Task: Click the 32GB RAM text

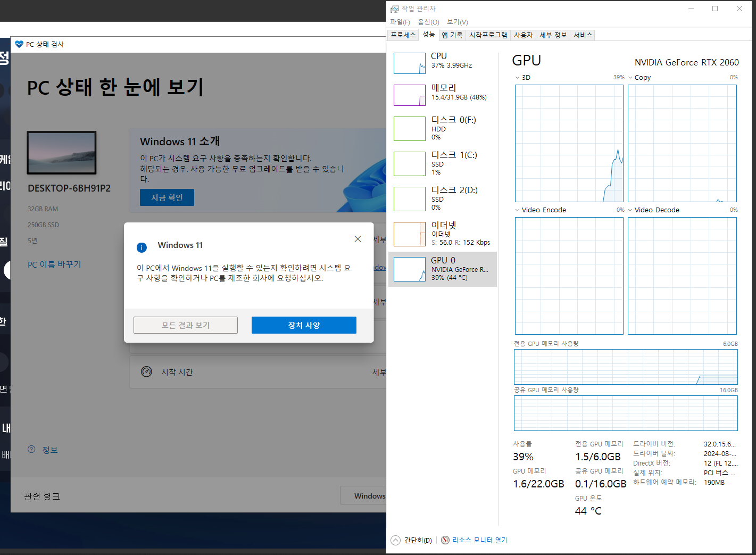Action: click(43, 209)
